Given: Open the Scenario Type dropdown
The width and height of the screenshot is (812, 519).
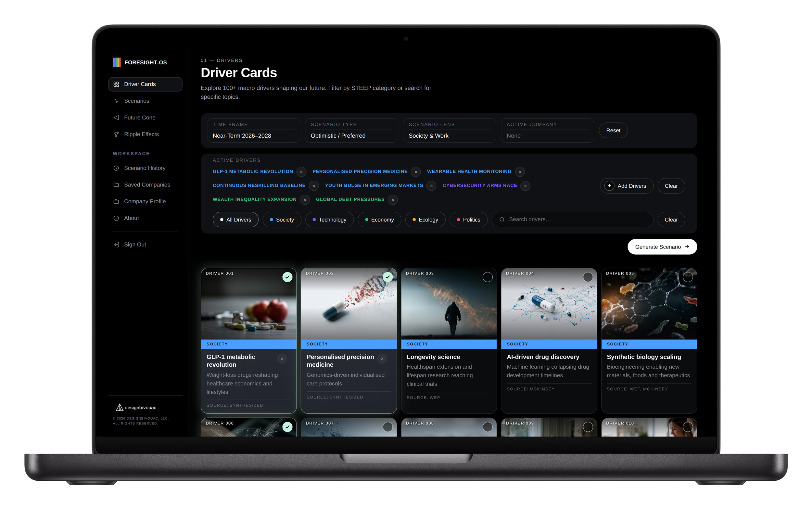Looking at the screenshot, I should tap(351, 131).
